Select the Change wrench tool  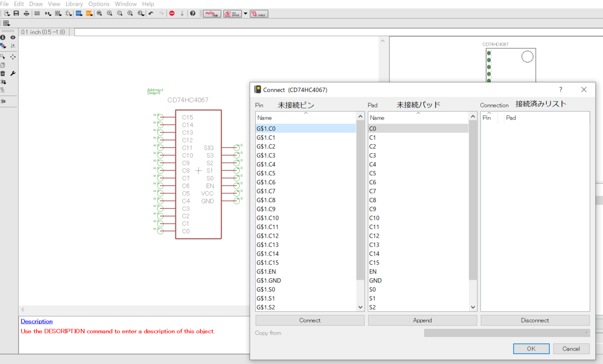click(13, 73)
